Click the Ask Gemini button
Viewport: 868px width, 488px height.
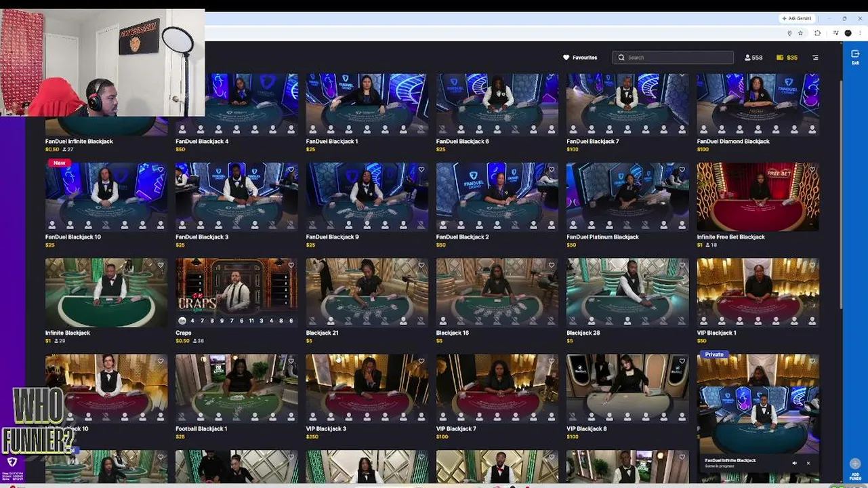[798, 18]
